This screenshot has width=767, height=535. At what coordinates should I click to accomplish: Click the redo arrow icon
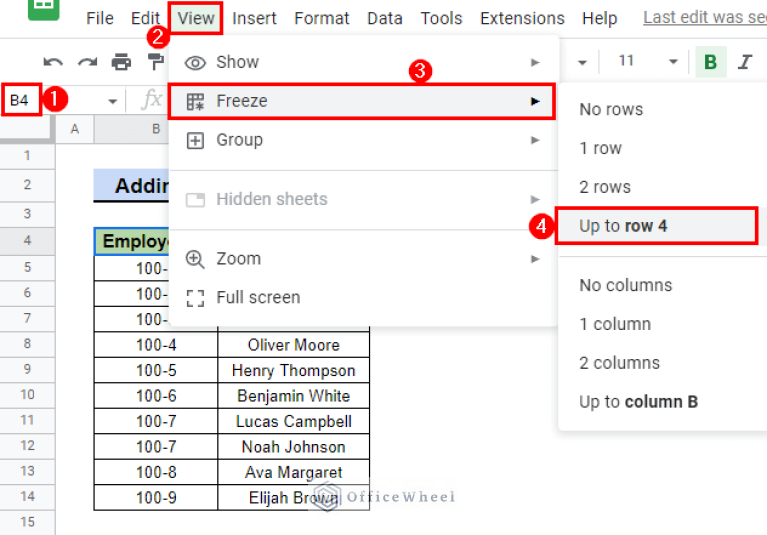87,62
